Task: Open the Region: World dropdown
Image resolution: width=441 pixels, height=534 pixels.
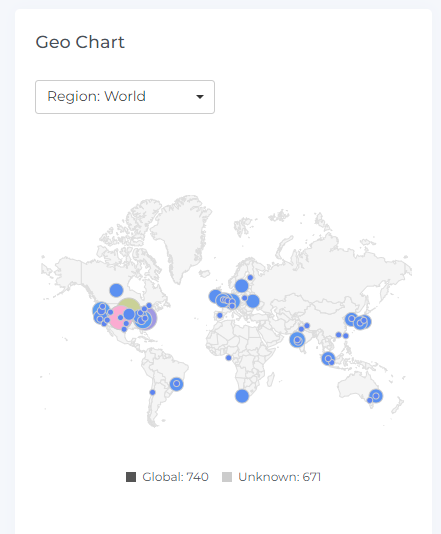Action: [x=125, y=97]
